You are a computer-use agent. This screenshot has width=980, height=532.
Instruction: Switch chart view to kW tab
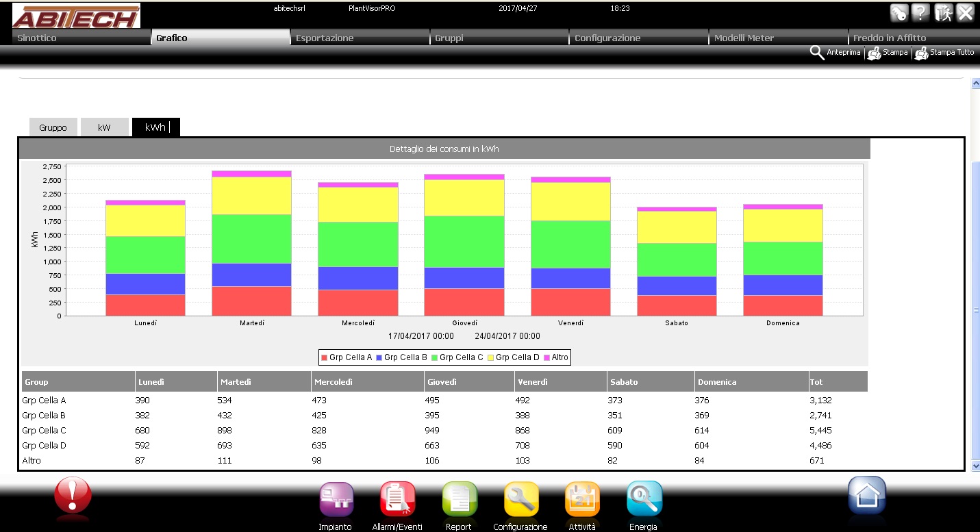click(104, 127)
